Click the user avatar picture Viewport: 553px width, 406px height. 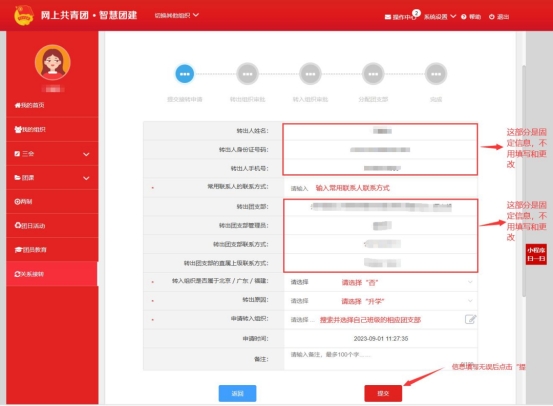[53, 62]
